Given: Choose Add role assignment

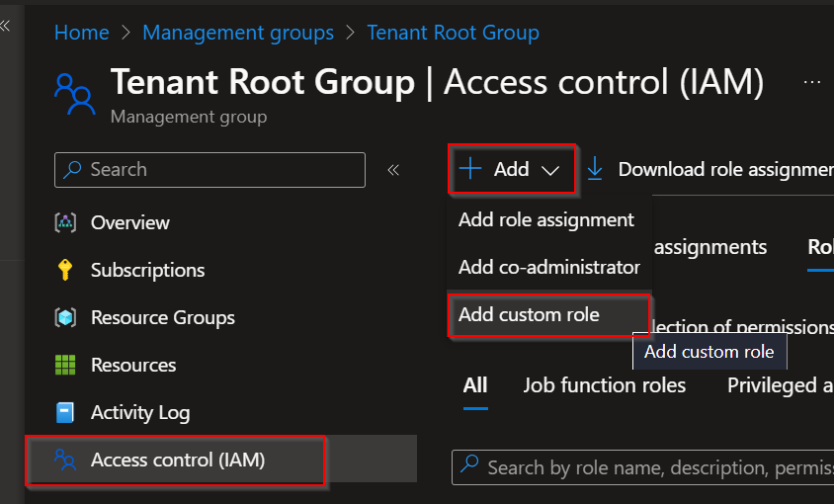Looking at the screenshot, I should tap(546, 219).
